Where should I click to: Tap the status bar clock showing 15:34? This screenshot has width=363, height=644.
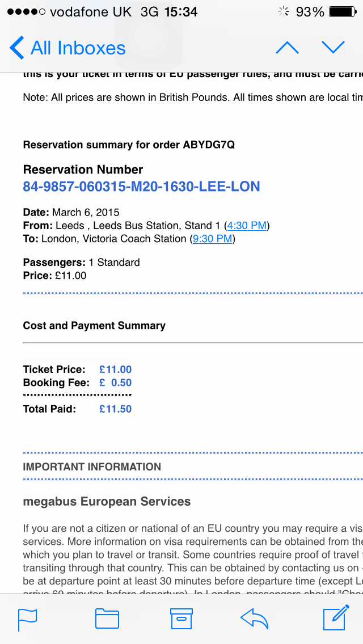(x=181, y=12)
